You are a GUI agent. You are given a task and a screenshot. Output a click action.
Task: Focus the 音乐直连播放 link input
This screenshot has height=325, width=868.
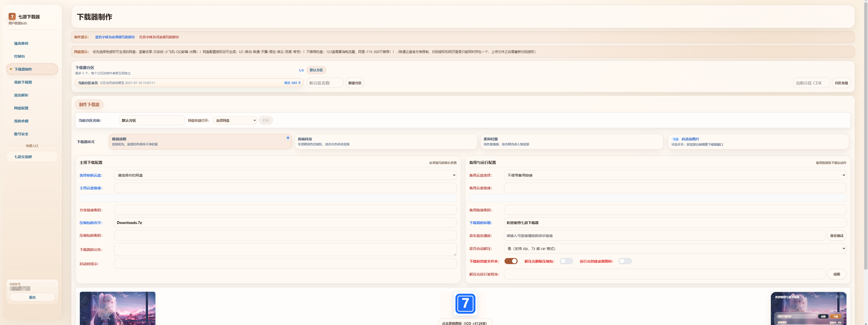pyautogui.click(x=664, y=236)
